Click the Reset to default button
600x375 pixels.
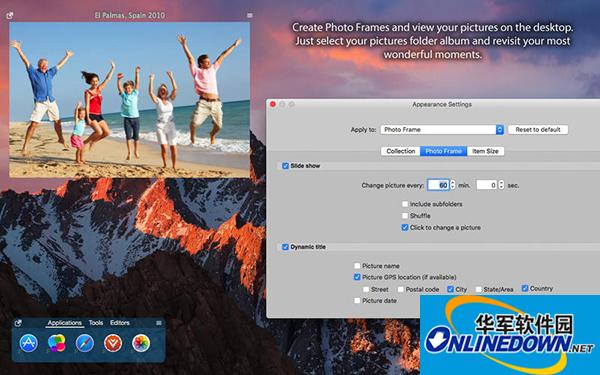click(538, 130)
